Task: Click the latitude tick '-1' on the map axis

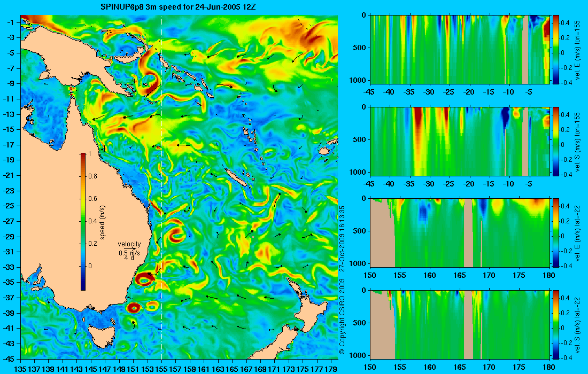Action: [11, 22]
